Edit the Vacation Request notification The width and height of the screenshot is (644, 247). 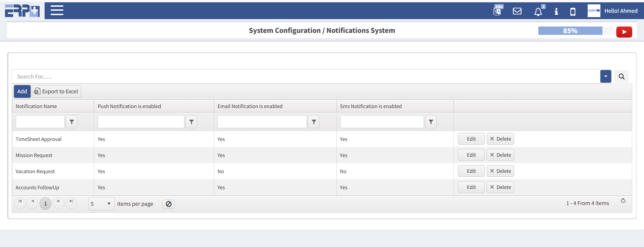coord(471,171)
